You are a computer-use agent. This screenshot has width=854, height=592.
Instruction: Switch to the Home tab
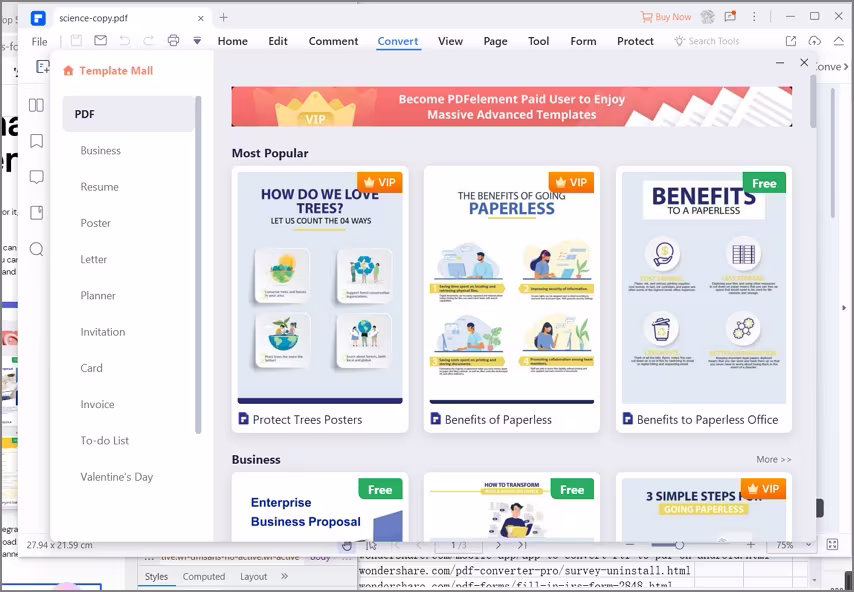coord(233,41)
